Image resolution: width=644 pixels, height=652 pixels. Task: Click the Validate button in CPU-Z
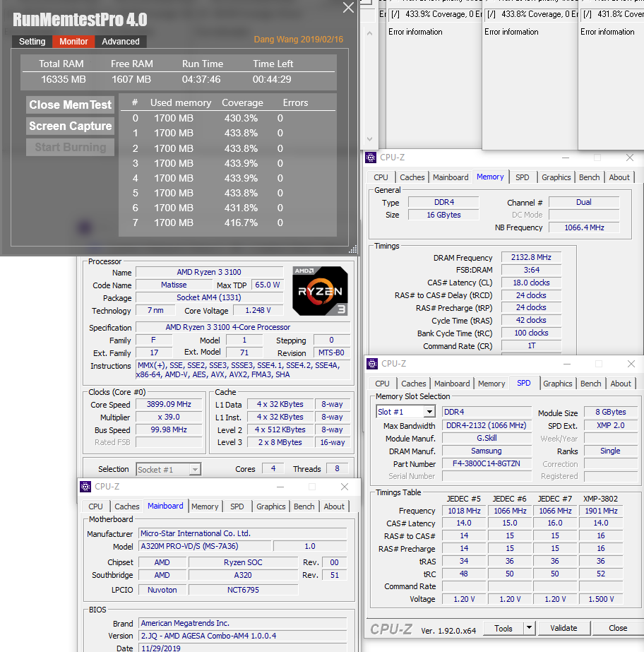563,628
